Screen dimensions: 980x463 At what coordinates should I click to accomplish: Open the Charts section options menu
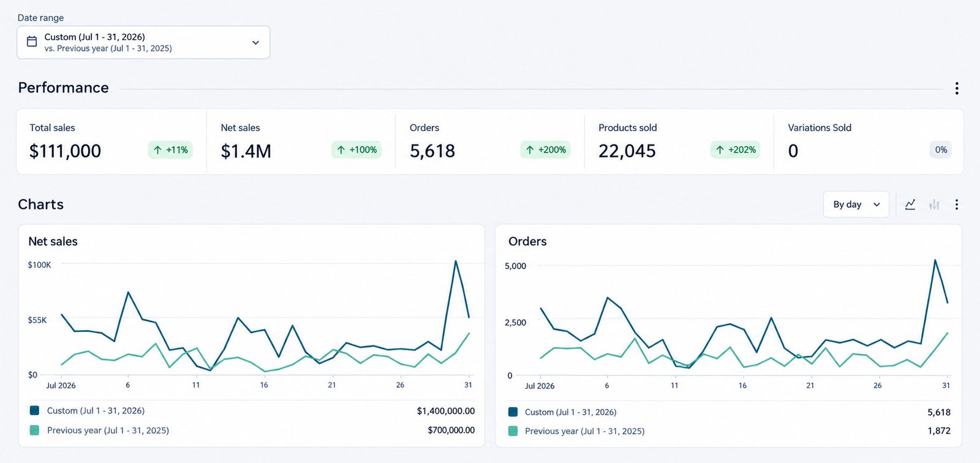coord(956,205)
